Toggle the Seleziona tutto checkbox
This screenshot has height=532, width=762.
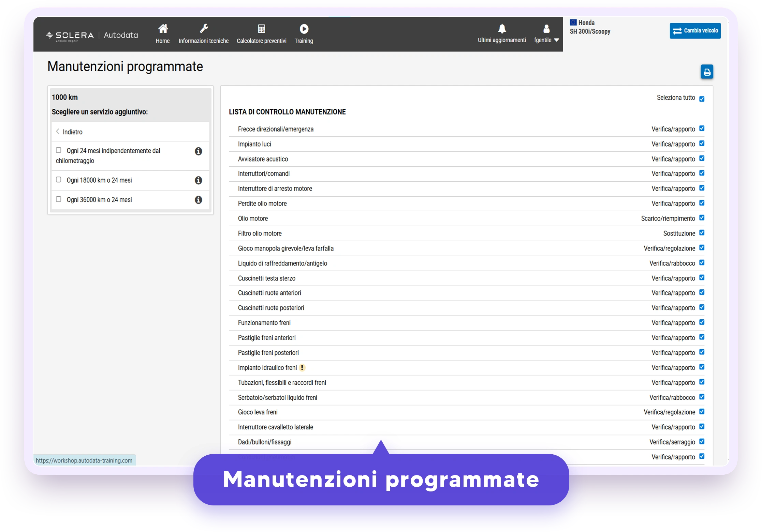tap(702, 99)
